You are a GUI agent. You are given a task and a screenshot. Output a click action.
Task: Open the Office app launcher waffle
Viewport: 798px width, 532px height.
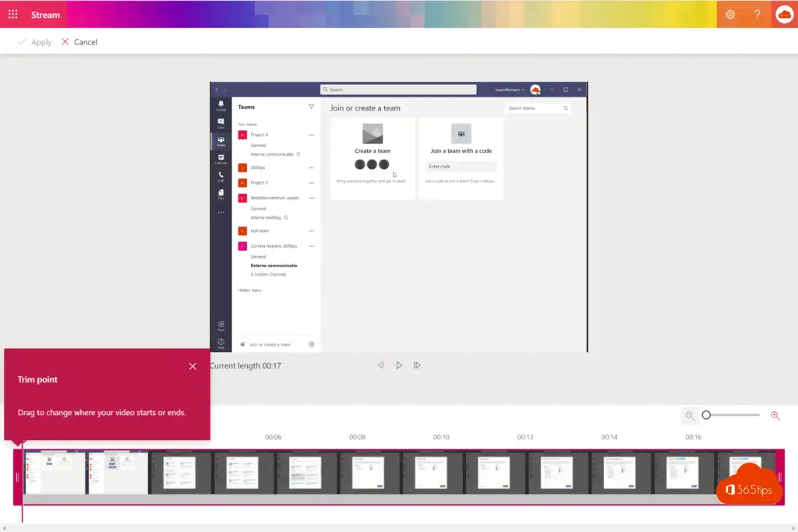tap(12, 15)
